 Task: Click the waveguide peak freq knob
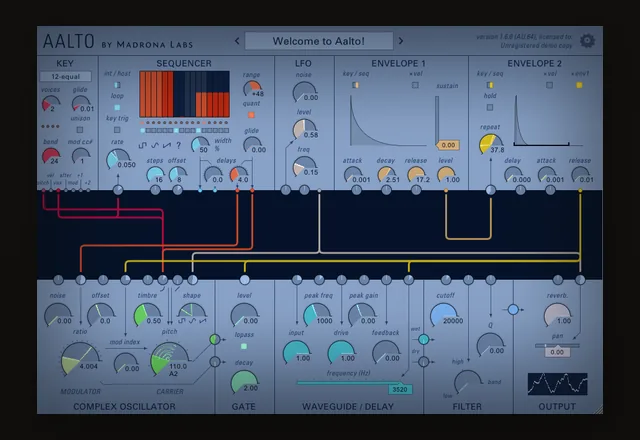(x=316, y=315)
